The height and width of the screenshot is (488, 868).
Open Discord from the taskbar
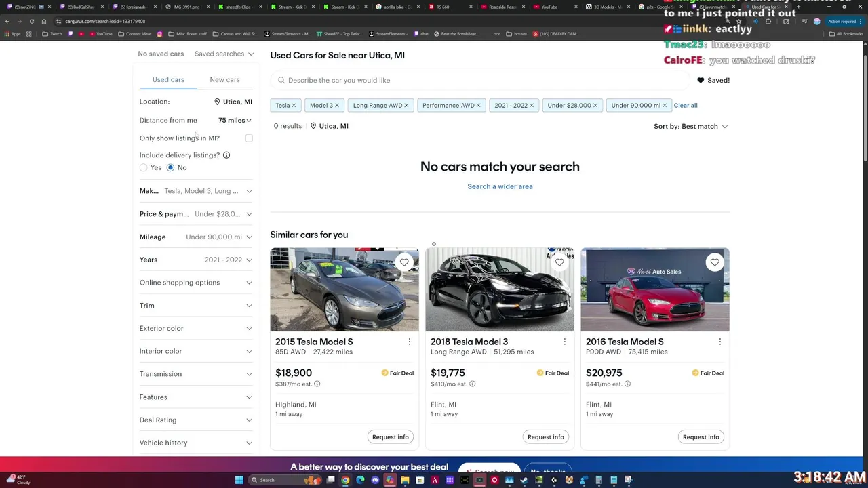point(375,480)
